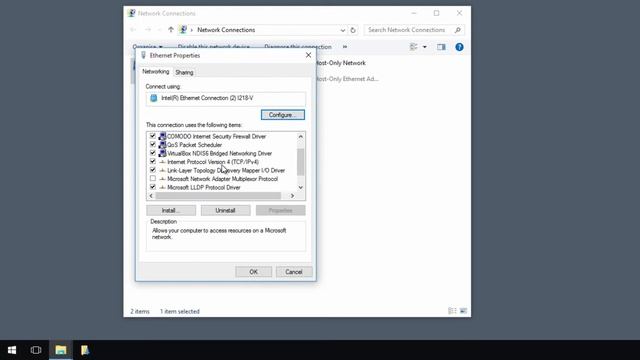Click VirtualBox NDIS6 driver item icon
Viewport: 640px width, 360px height.
(162, 153)
